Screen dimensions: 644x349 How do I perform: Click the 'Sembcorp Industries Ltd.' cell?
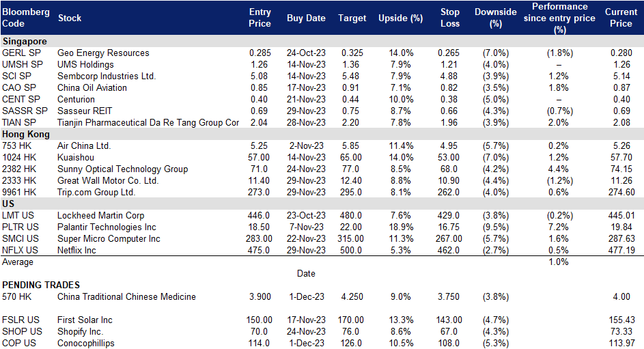click(107, 76)
